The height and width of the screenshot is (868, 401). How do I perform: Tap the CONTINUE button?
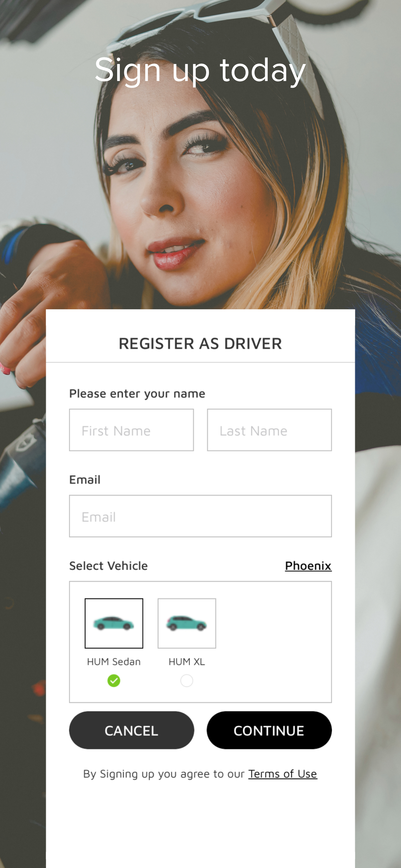click(269, 730)
